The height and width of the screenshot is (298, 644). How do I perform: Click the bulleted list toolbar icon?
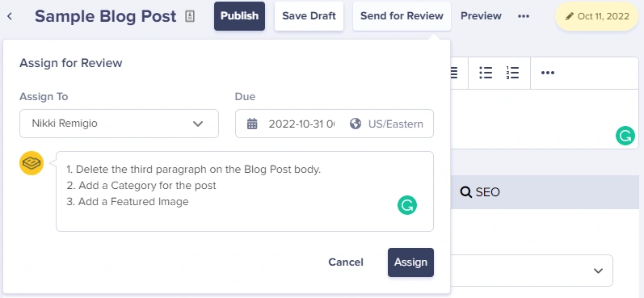pyautogui.click(x=486, y=73)
